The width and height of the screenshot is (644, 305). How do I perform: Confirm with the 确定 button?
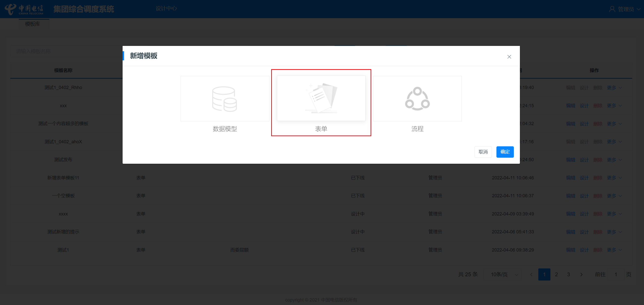tap(505, 152)
